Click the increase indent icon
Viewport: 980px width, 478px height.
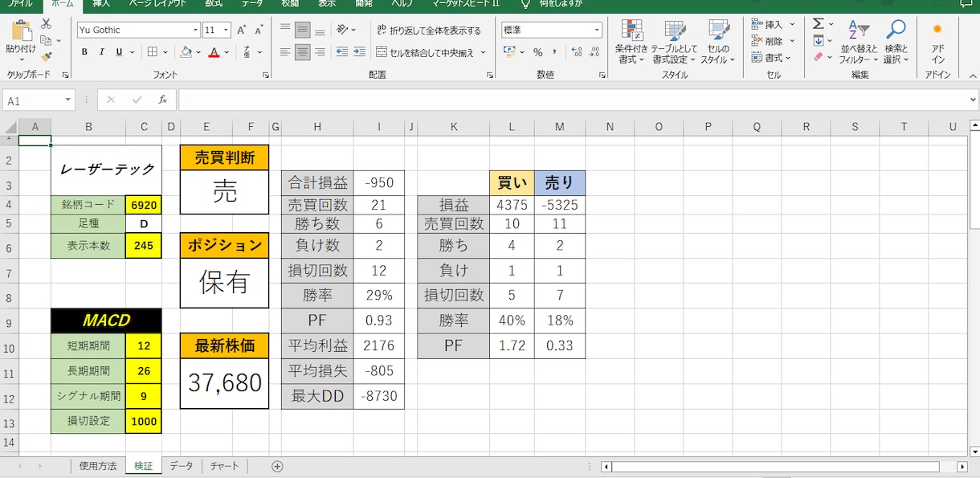pos(359,52)
